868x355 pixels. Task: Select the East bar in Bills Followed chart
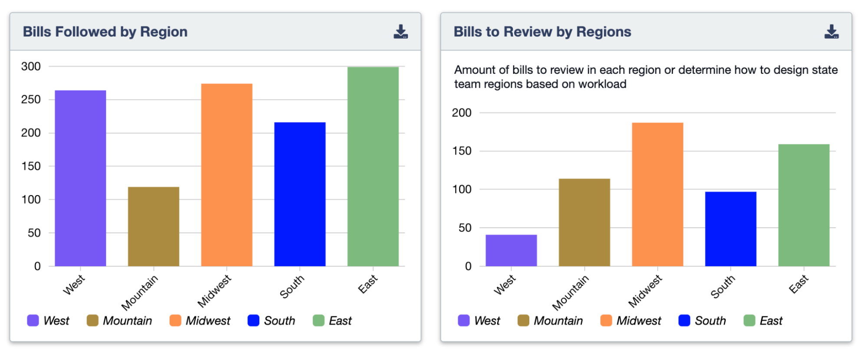(x=373, y=165)
